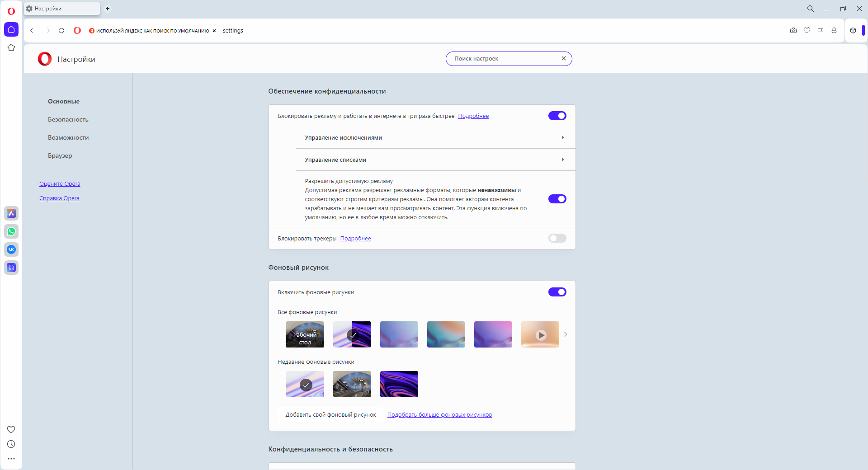Open sidebar setup three-dots icon
This screenshot has width=868, height=470.
(x=11, y=459)
